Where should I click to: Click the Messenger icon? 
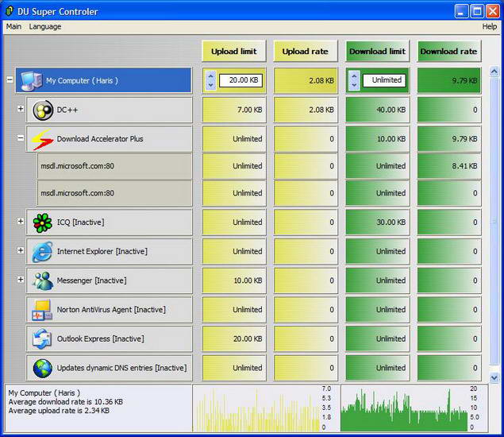click(x=42, y=280)
